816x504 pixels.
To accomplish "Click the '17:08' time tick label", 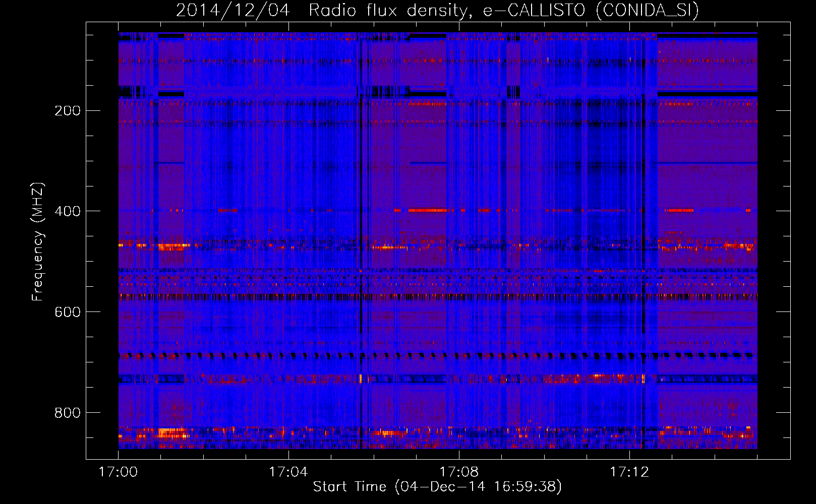I will 459,472.
